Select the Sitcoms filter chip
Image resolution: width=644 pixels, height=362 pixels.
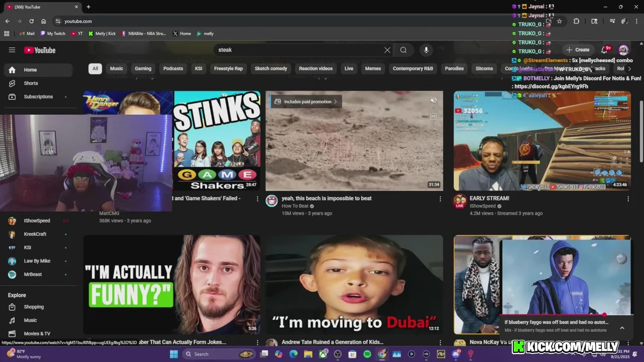485,68
